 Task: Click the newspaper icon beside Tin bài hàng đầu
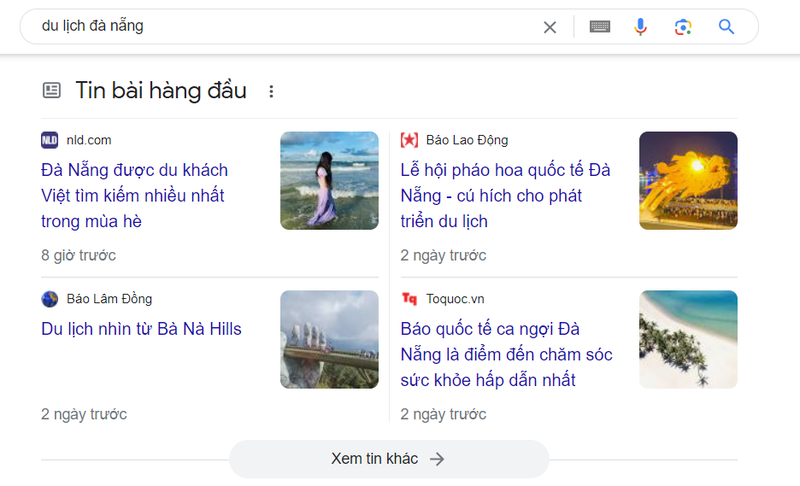pyautogui.click(x=51, y=90)
